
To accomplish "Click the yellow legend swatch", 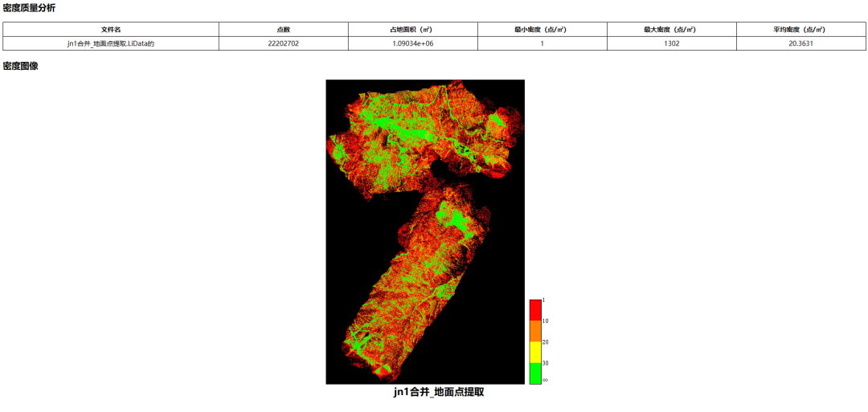I will (x=535, y=353).
